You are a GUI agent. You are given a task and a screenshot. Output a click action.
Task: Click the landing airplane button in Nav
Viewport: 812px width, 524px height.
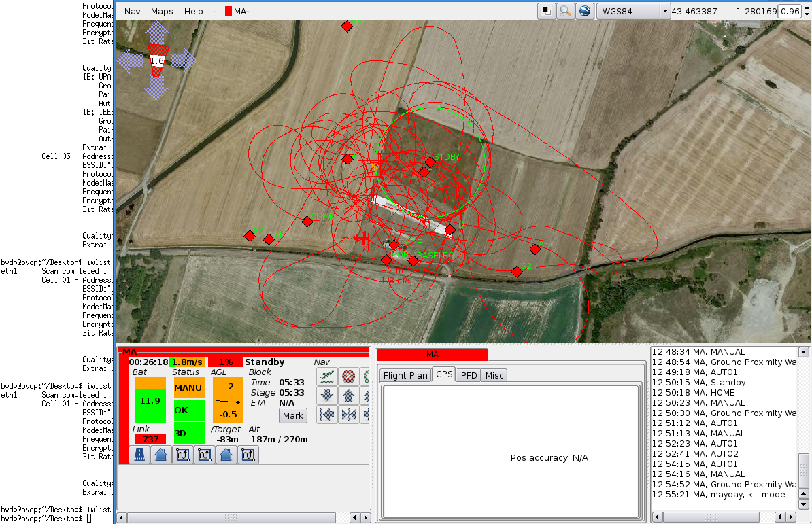click(x=328, y=375)
